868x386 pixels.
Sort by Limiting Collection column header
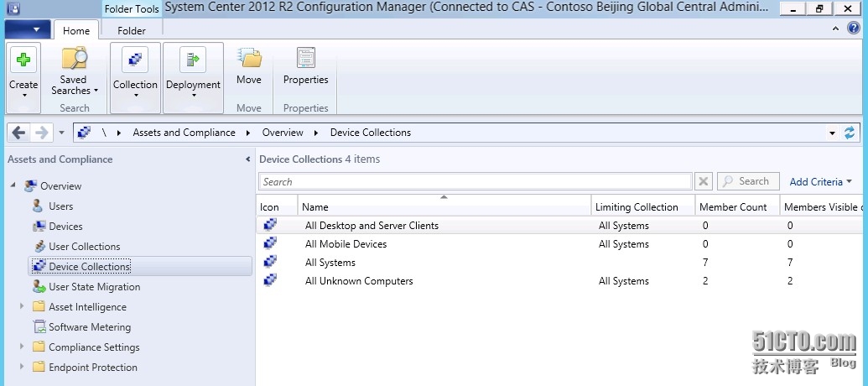pos(643,207)
